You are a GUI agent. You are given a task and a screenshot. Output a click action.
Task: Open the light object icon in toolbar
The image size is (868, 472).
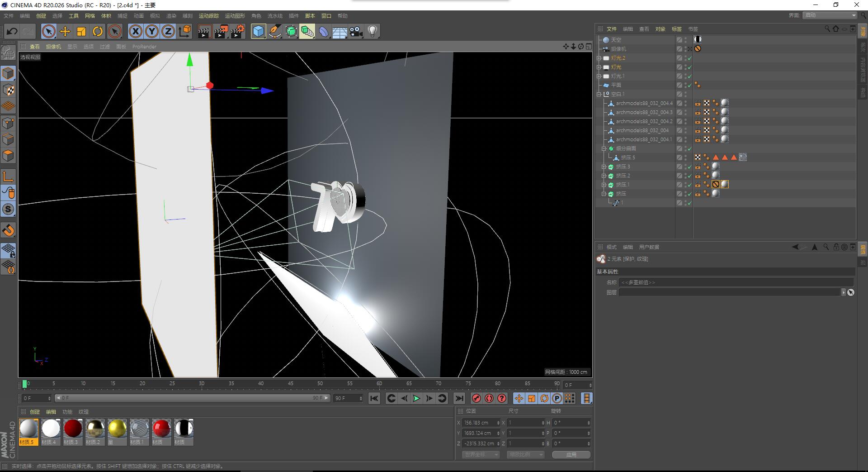click(x=373, y=31)
